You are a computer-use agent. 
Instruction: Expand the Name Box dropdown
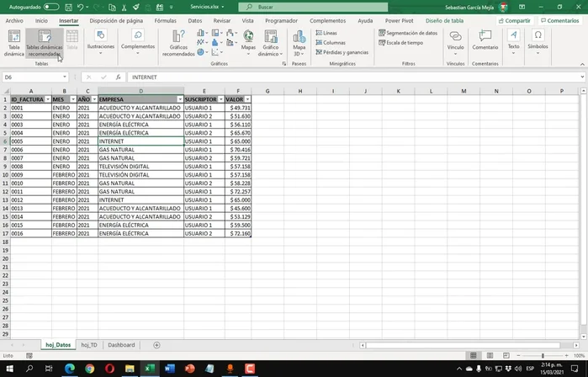pos(65,77)
